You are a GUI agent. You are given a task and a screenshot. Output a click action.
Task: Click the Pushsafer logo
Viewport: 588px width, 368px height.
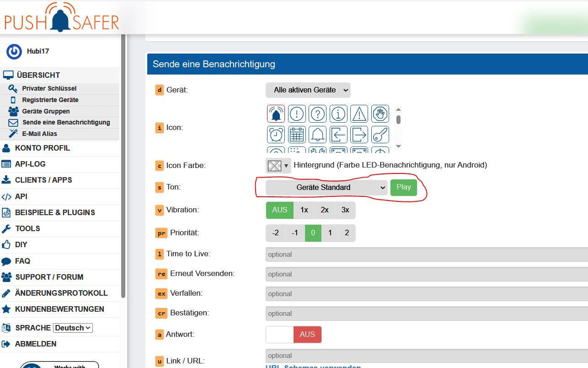click(x=61, y=17)
